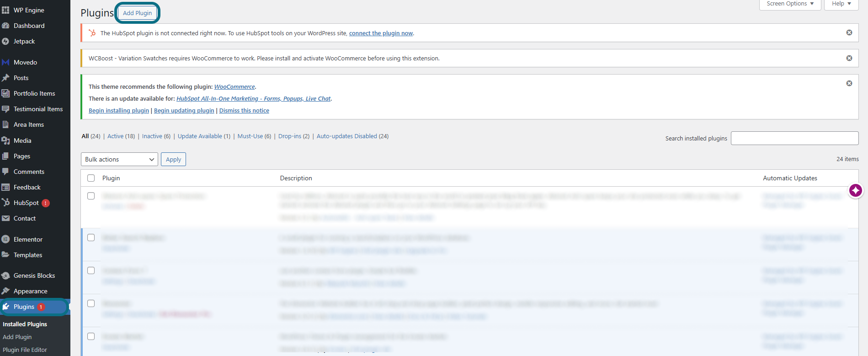Click the WP Engine sidebar icon
This screenshot has height=356, width=868.
pyautogui.click(x=5, y=10)
